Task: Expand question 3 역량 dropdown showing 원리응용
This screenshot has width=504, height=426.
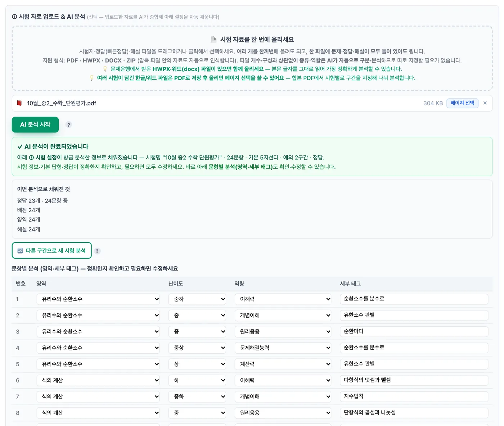Action: point(283,331)
